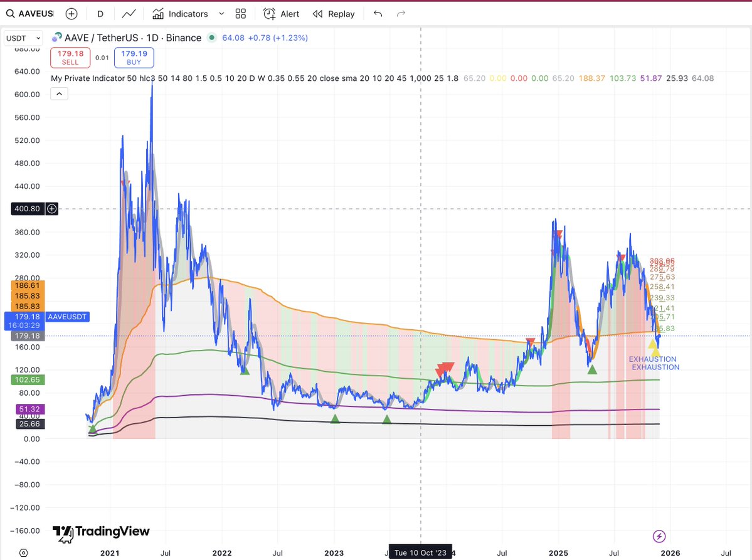Open the Indicators panel

pyautogui.click(x=183, y=13)
